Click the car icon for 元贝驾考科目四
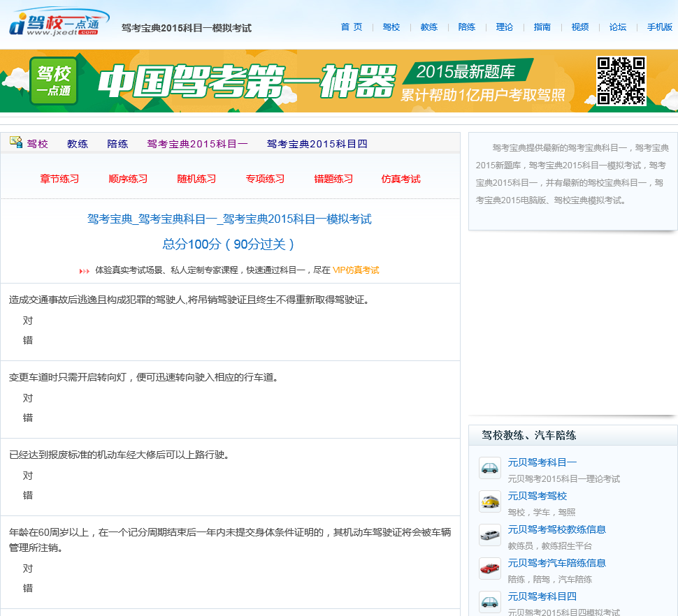678x616 pixels. pos(490,602)
